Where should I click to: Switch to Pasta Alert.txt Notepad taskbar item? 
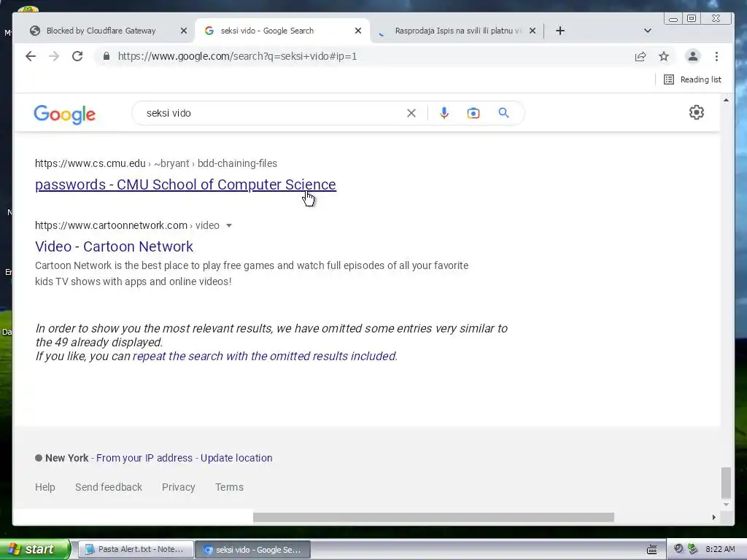[135, 550]
